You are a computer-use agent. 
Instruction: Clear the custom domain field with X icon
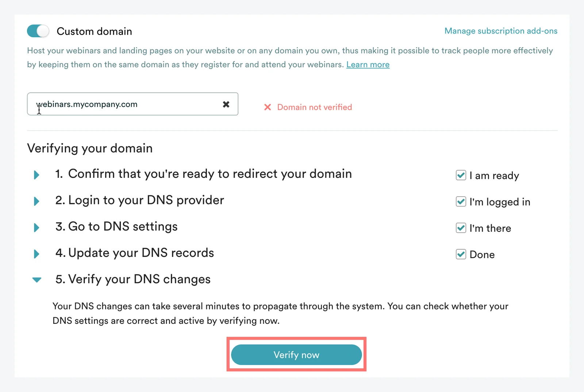226,104
